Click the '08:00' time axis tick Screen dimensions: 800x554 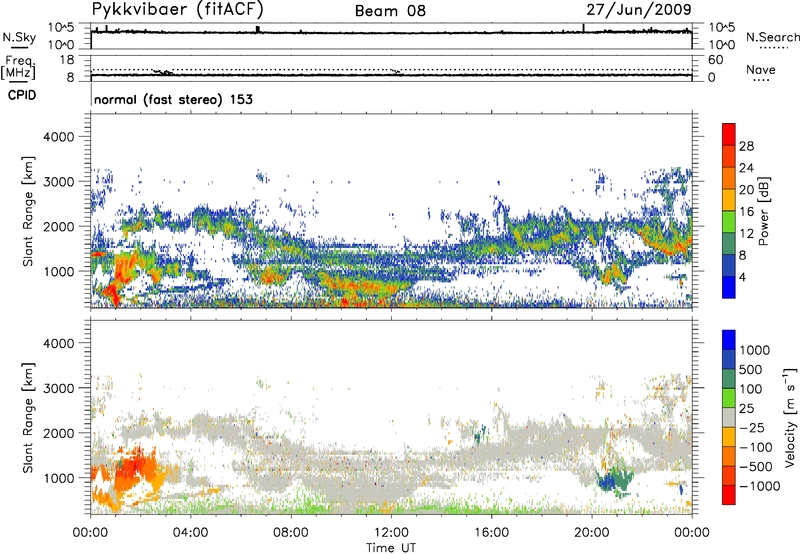click(290, 533)
